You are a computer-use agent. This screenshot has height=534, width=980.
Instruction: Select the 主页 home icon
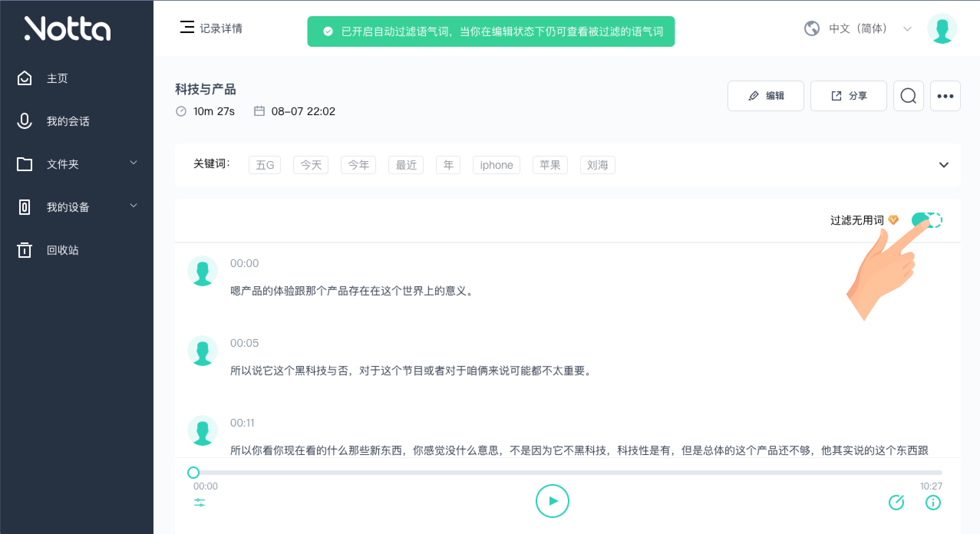(x=24, y=78)
